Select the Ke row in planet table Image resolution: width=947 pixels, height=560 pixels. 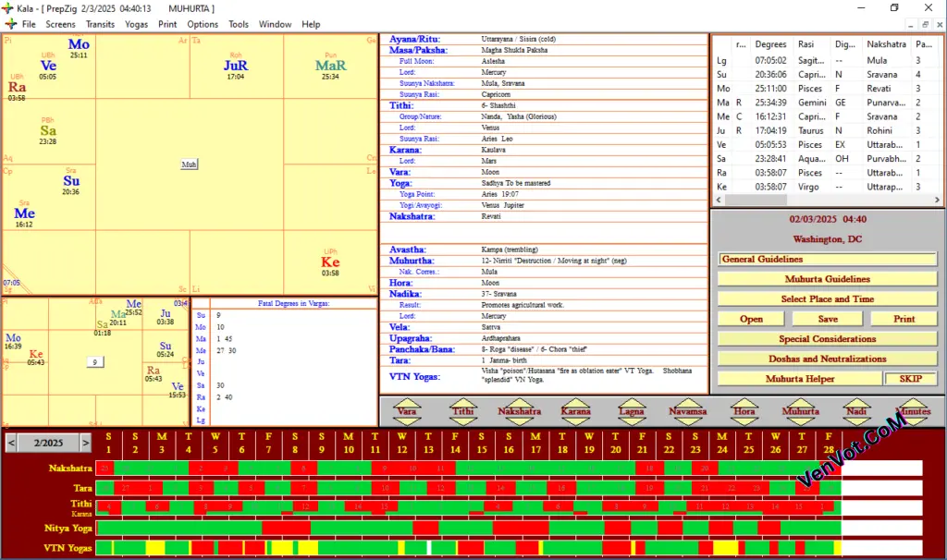pyautogui.click(x=826, y=187)
